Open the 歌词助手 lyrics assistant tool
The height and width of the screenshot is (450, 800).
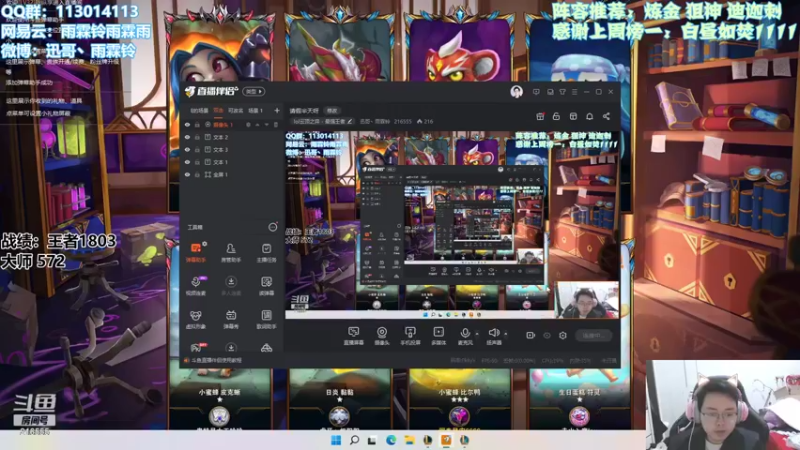click(x=266, y=319)
